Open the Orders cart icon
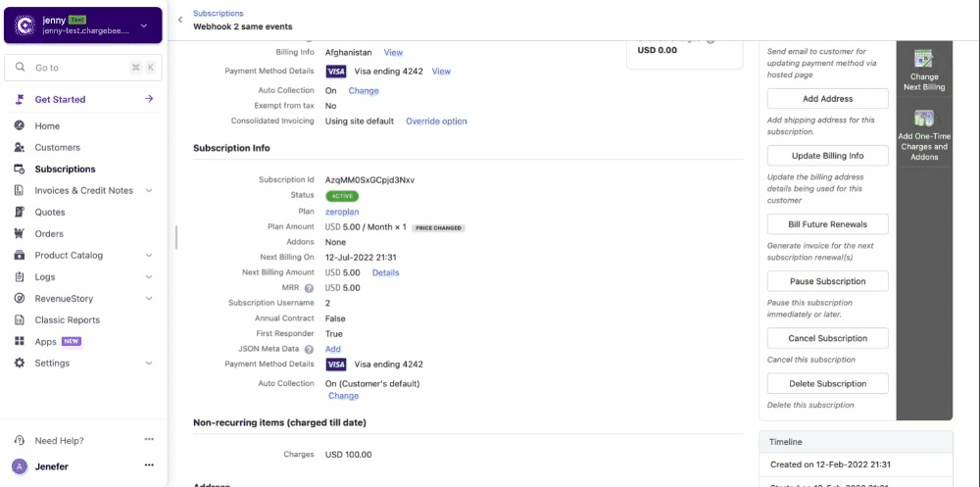 20,234
